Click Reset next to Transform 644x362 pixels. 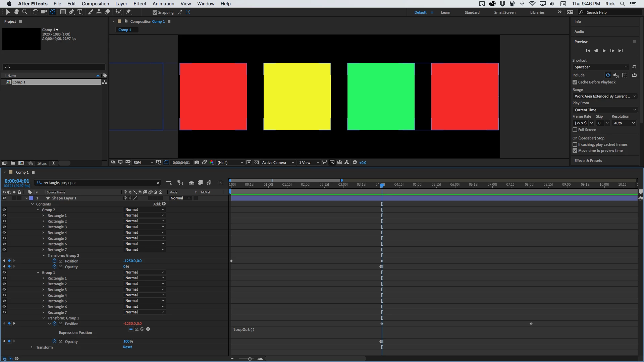pyautogui.click(x=127, y=347)
